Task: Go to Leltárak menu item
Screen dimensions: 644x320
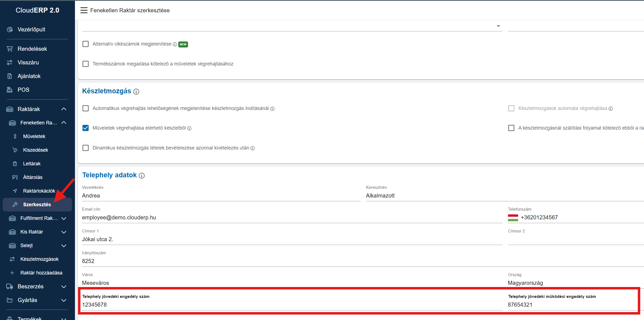Action: pos(32,164)
